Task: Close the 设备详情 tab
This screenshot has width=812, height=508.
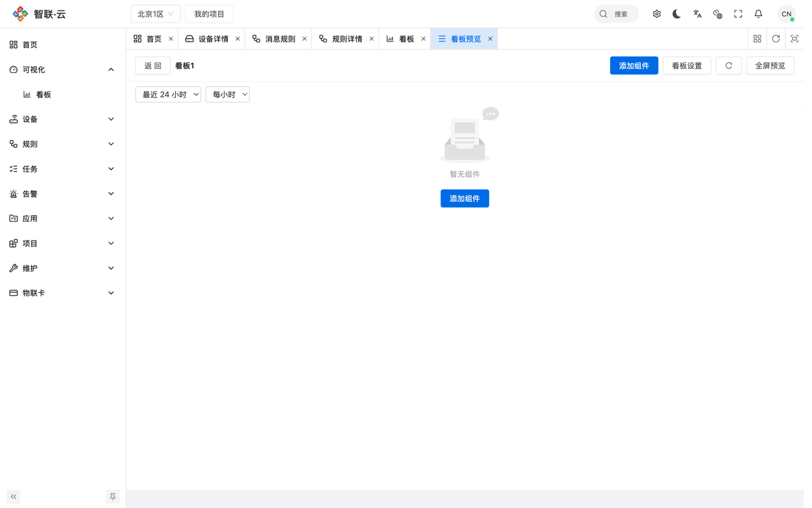Action: [x=237, y=39]
